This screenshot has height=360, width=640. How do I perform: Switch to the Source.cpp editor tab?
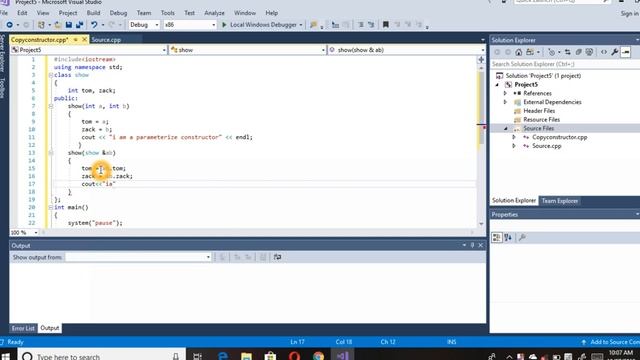tap(106, 40)
